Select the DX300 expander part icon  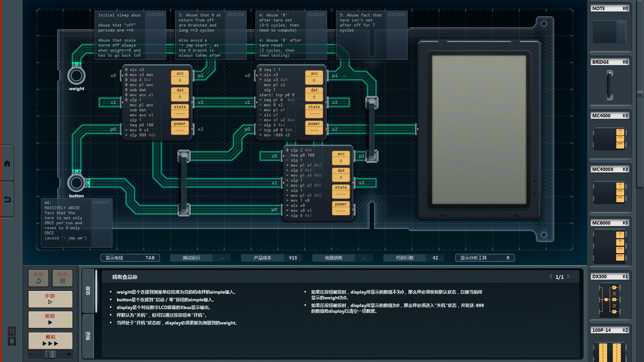pyautogui.click(x=609, y=299)
